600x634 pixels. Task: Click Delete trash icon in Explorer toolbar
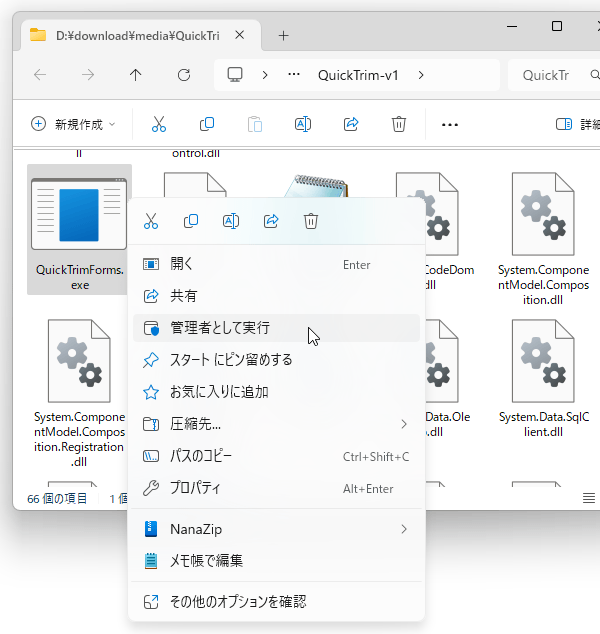click(399, 124)
